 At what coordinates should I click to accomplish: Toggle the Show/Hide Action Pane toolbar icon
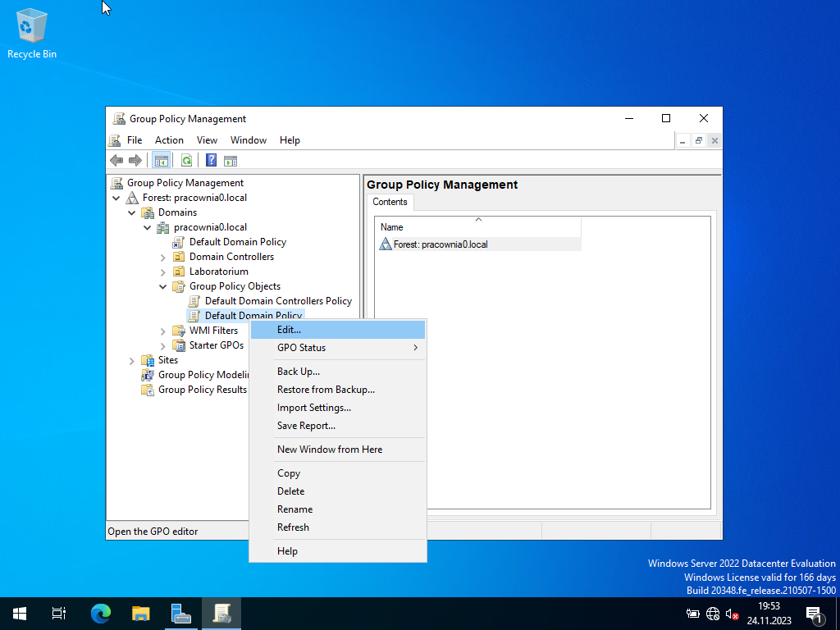pyautogui.click(x=231, y=160)
